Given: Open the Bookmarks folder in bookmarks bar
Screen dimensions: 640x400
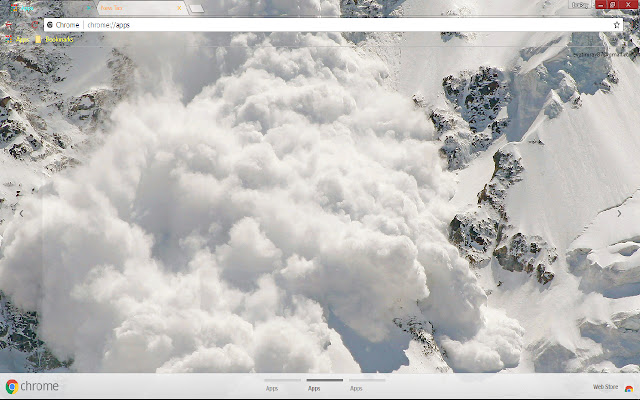Looking at the screenshot, I should pos(54,39).
